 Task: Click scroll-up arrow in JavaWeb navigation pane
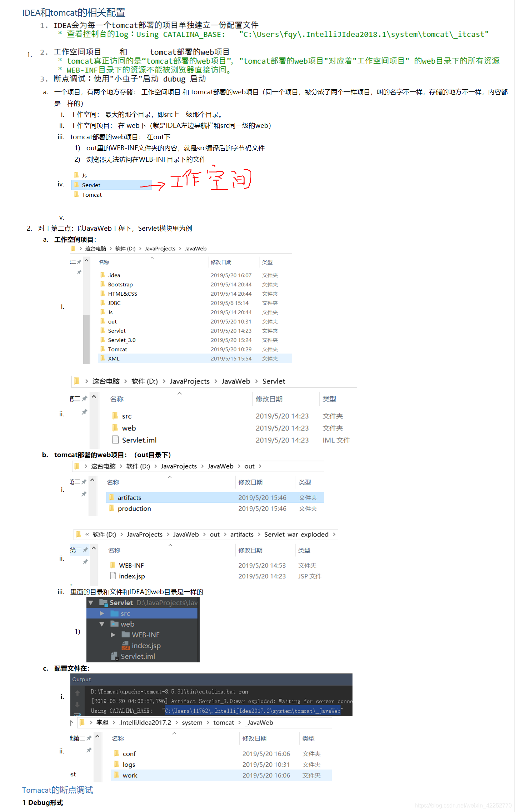[86, 261]
